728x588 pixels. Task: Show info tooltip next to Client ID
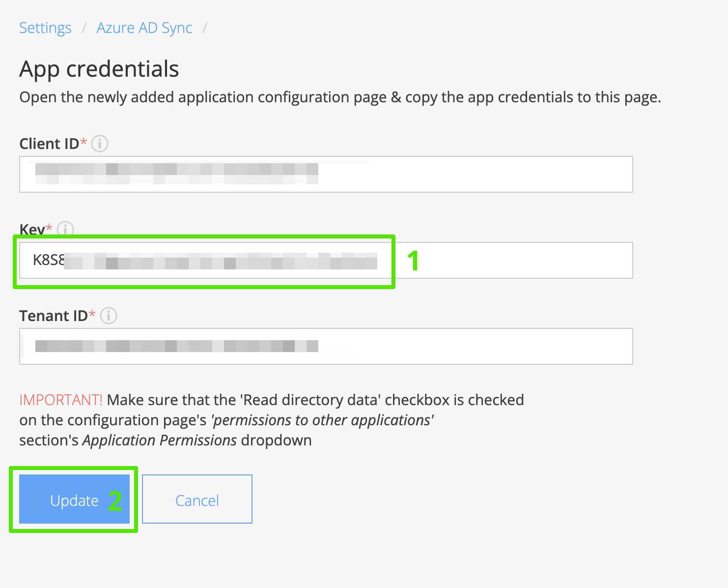[100, 144]
